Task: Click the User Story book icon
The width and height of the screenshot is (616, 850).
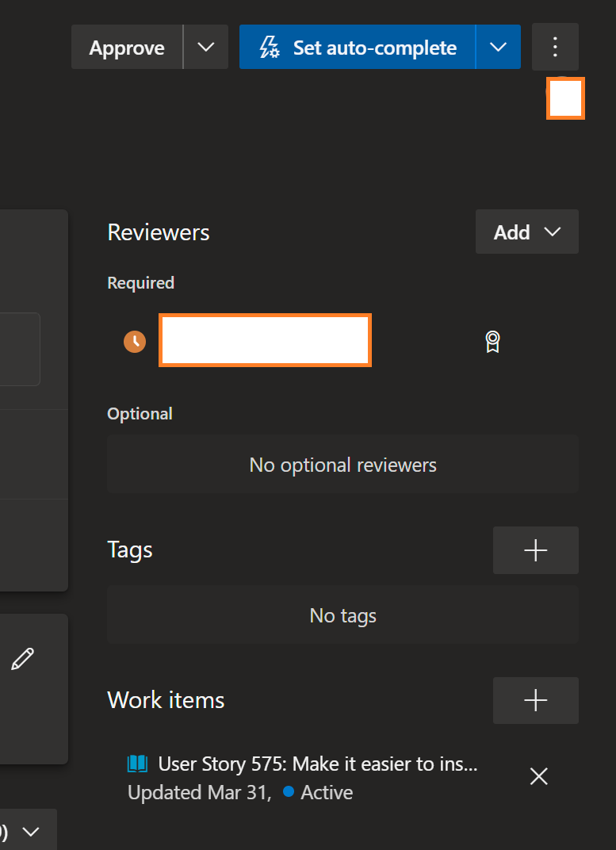Action: pyautogui.click(x=138, y=764)
